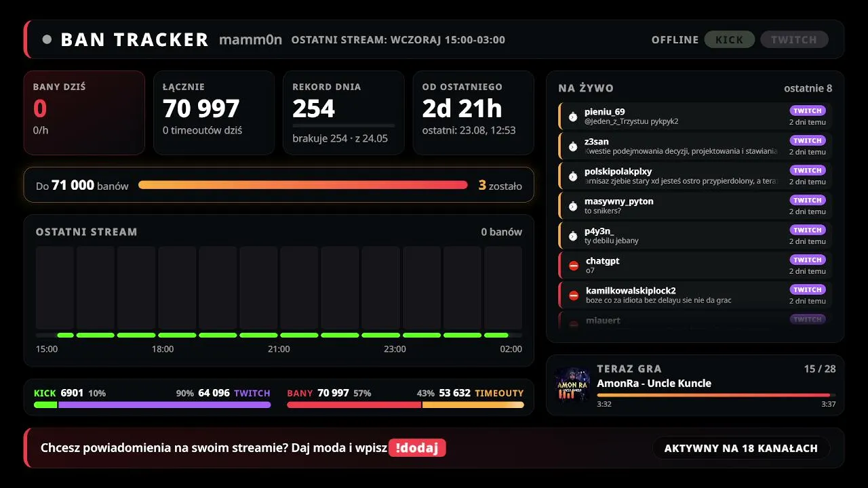This screenshot has width=868, height=488.
Task: Click the TWITCH badge on pieniu_69 row
Action: 807,110
